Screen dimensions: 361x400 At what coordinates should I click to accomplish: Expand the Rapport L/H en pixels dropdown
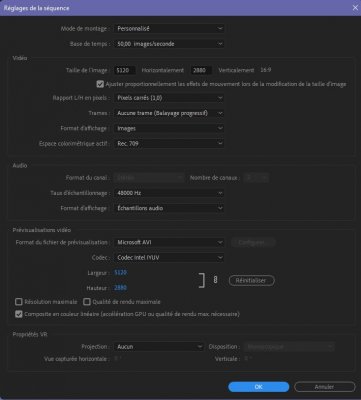tap(169, 98)
